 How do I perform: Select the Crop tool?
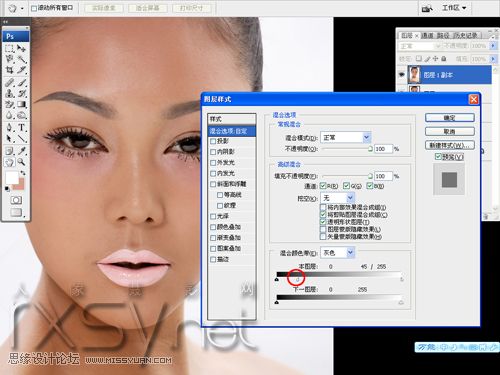[9, 70]
